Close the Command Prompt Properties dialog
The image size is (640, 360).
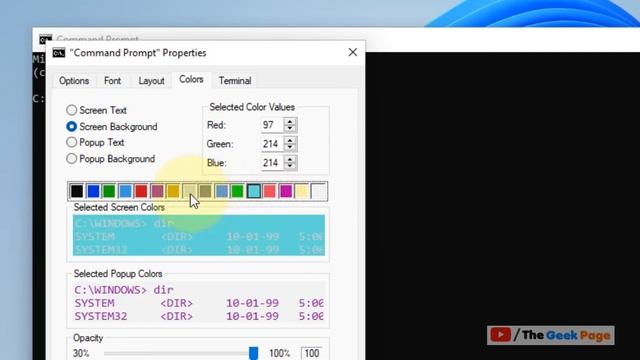pos(353,52)
